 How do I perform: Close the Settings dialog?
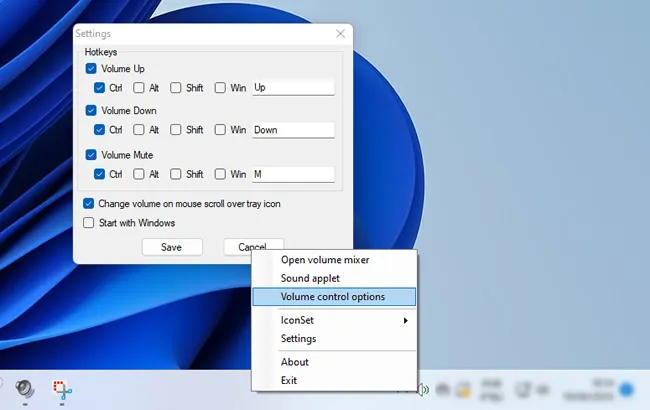point(340,34)
